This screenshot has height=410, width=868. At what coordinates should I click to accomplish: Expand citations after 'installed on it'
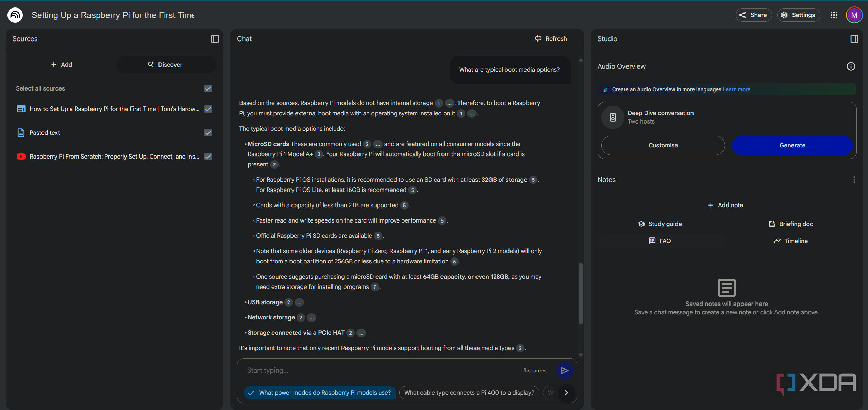point(472,113)
